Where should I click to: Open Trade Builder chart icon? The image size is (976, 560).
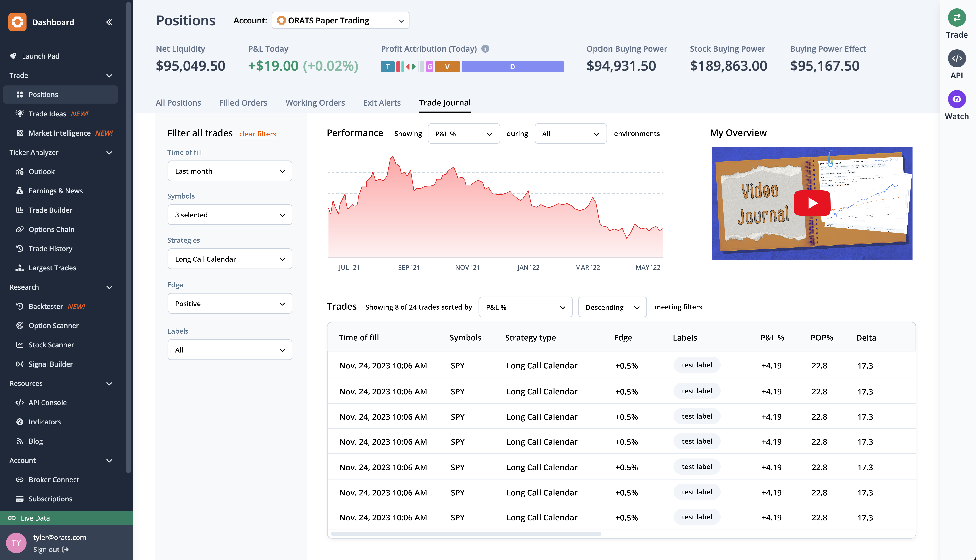tap(20, 210)
